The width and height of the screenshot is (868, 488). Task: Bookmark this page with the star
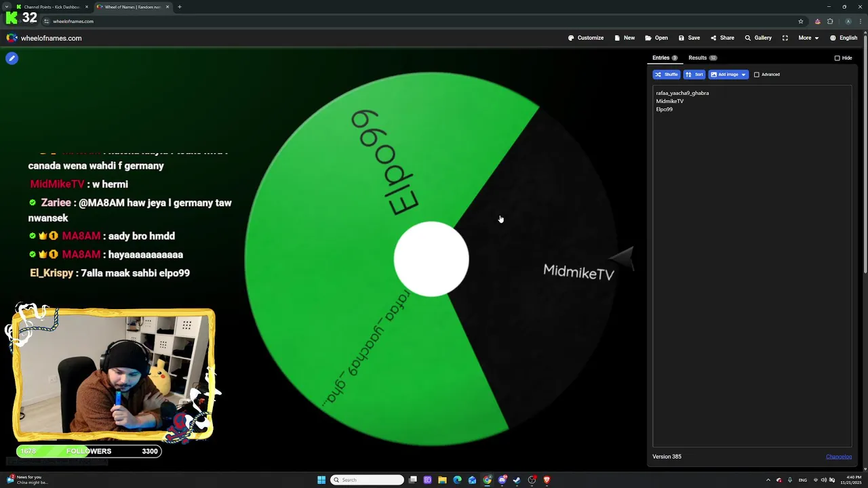coord(801,21)
